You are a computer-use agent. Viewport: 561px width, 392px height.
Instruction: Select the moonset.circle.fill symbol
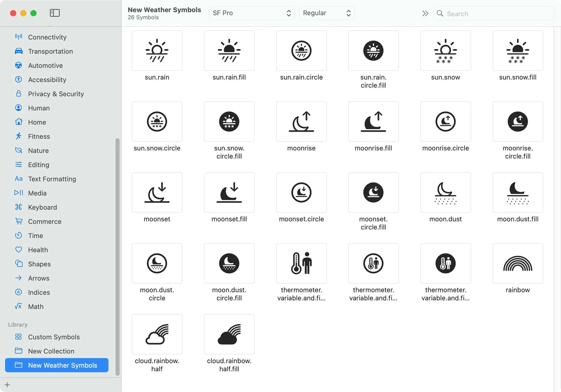[373, 192]
